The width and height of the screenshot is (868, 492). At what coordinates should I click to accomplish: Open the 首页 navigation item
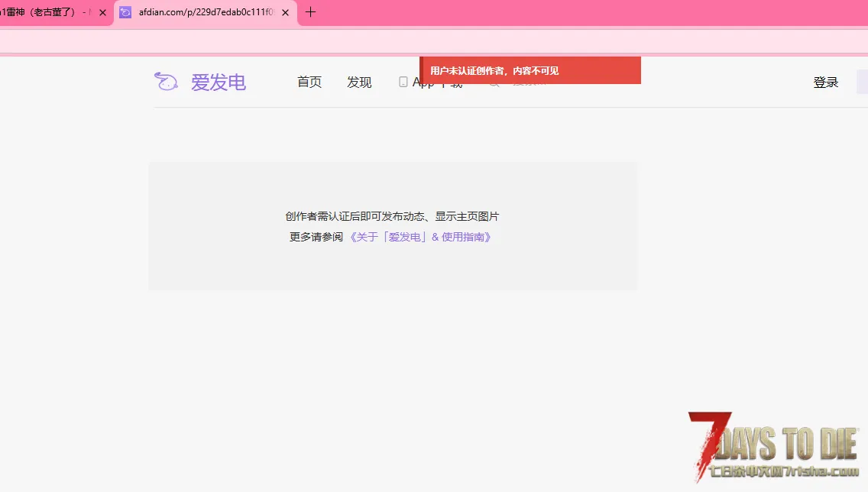point(309,83)
